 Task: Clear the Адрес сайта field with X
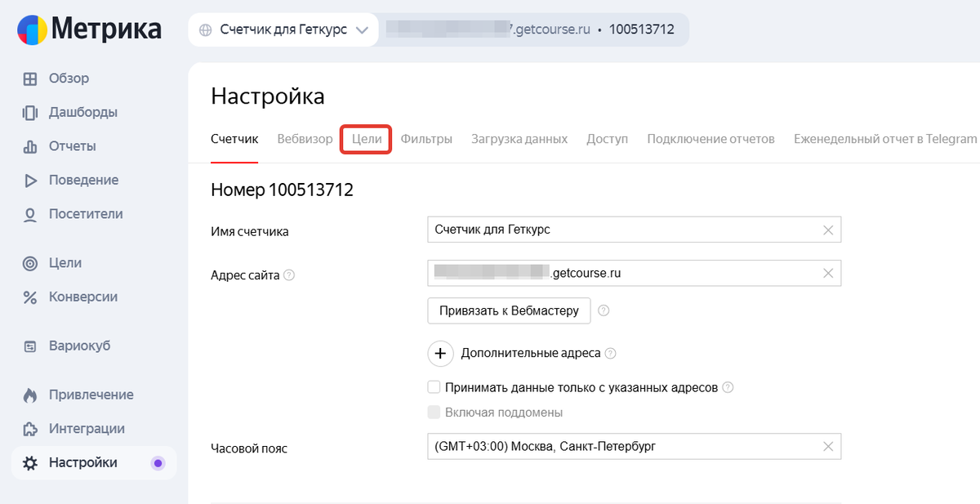click(828, 274)
